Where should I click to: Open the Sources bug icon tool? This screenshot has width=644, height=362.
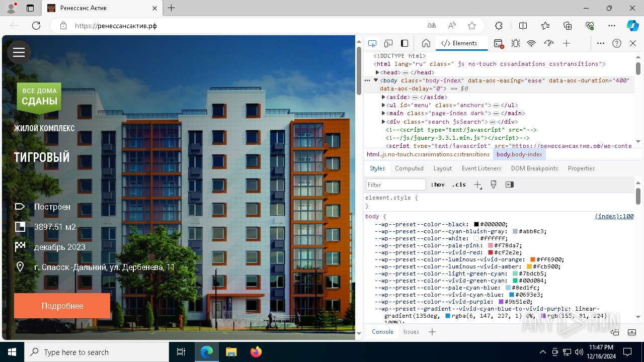516,43
